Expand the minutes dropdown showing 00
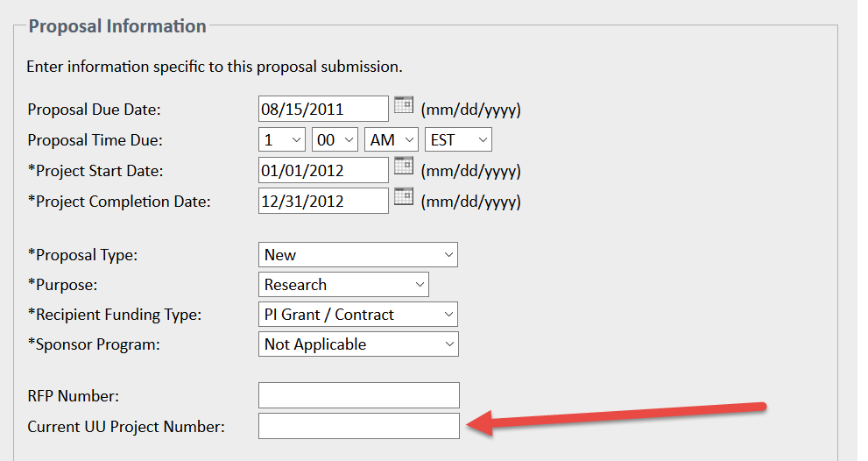This screenshot has height=461, width=868. point(335,140)
